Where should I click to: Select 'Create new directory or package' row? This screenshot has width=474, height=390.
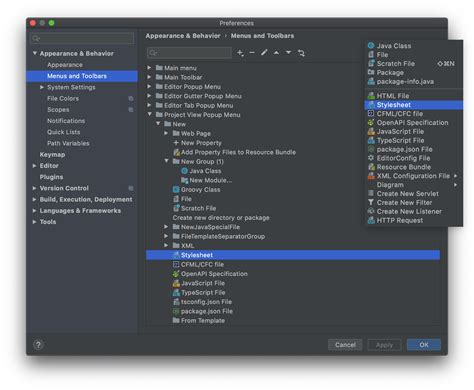point(221,218)
